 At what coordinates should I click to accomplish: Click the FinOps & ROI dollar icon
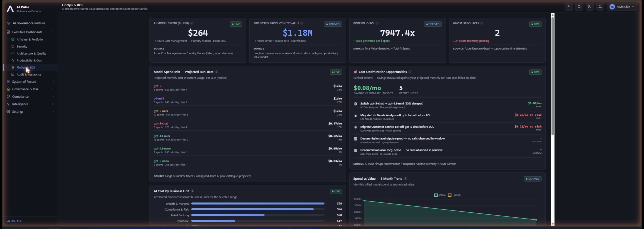13,67
